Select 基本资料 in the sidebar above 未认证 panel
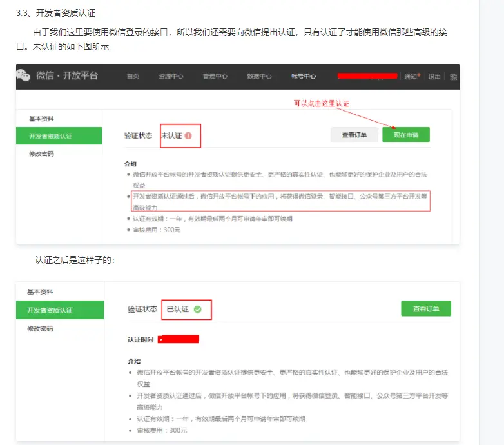This screenshot has width=504, height=445. tap(41, 119)
